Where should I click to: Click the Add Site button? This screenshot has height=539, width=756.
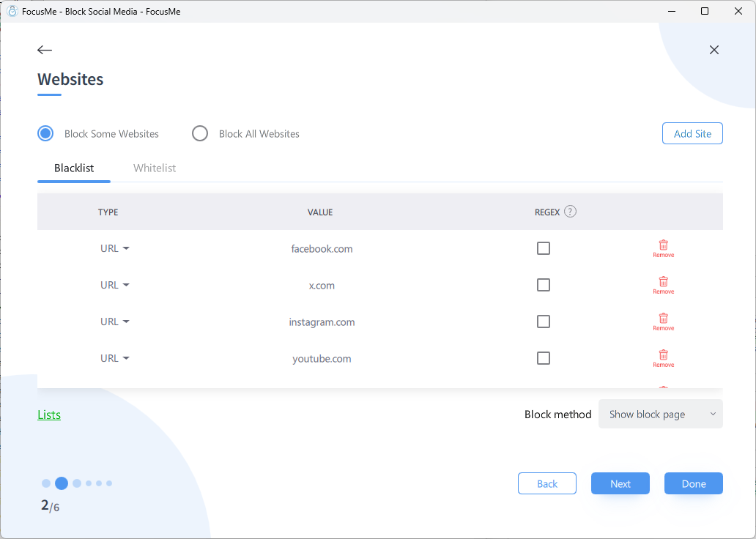click(692, 133)
